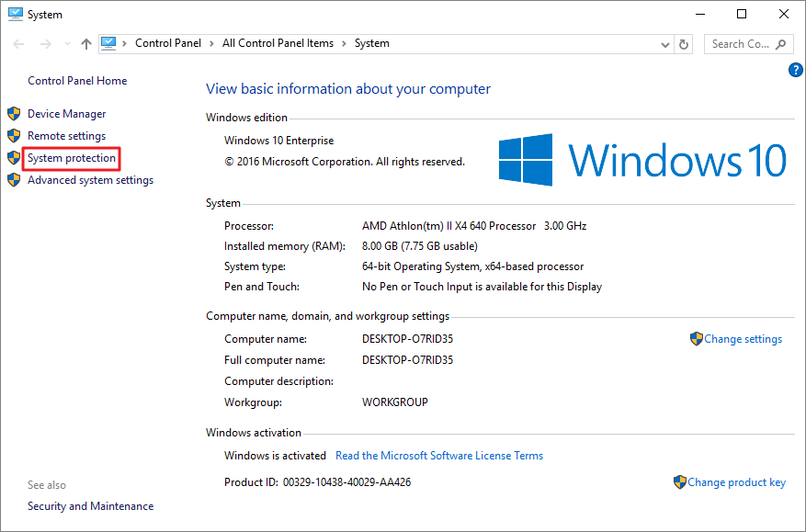Expand the chevron after All Control Panel Items
The width and height of the screenshot is (806, 532).
tap(345, 44)
